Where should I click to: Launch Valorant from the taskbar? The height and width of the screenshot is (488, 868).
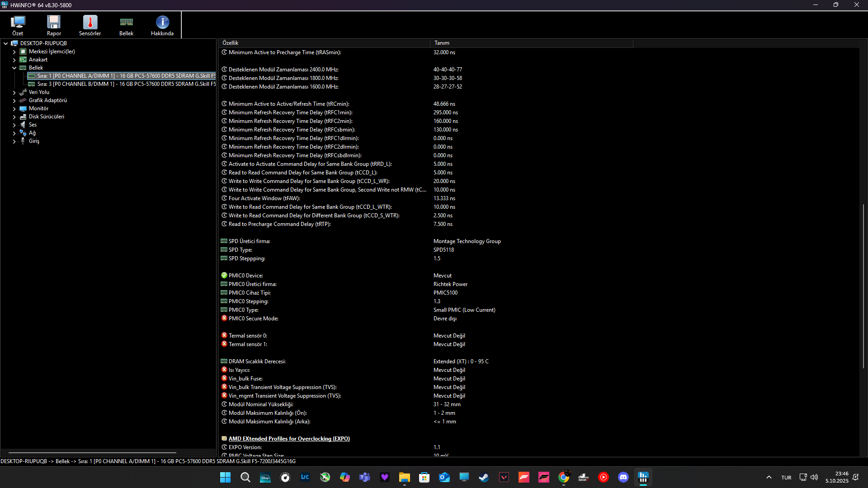(504, 477)
